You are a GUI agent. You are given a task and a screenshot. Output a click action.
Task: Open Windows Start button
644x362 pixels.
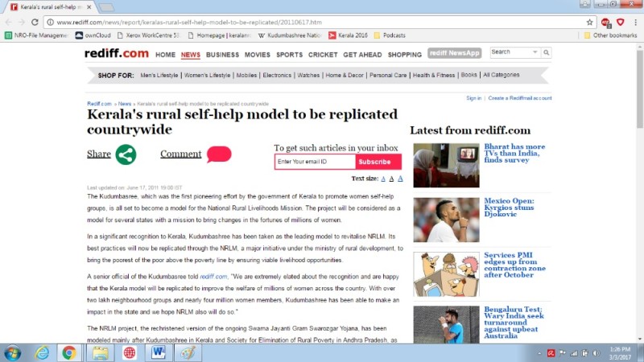[13, 352]
